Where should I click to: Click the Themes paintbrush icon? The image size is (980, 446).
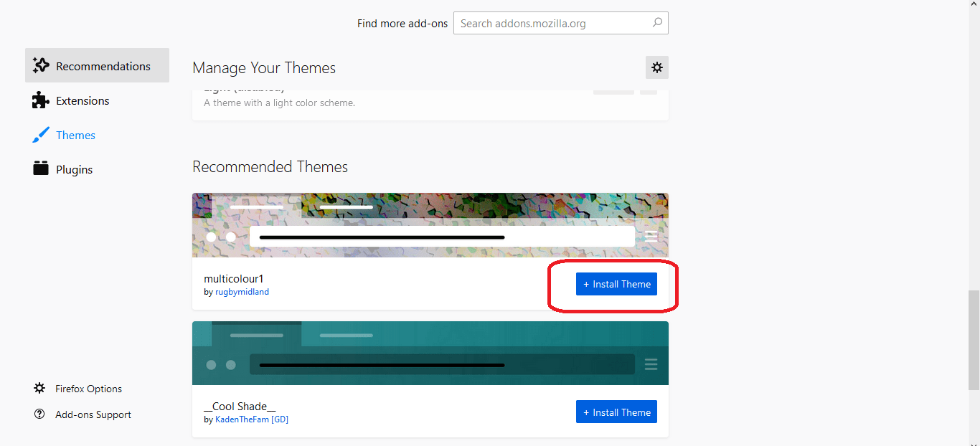click(41, 135)
